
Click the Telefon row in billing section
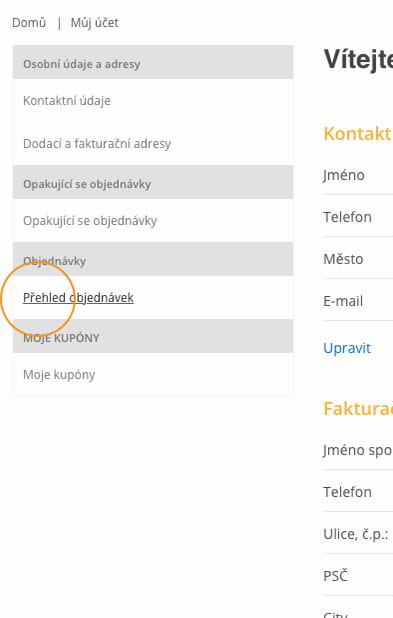tap(358, 492)
